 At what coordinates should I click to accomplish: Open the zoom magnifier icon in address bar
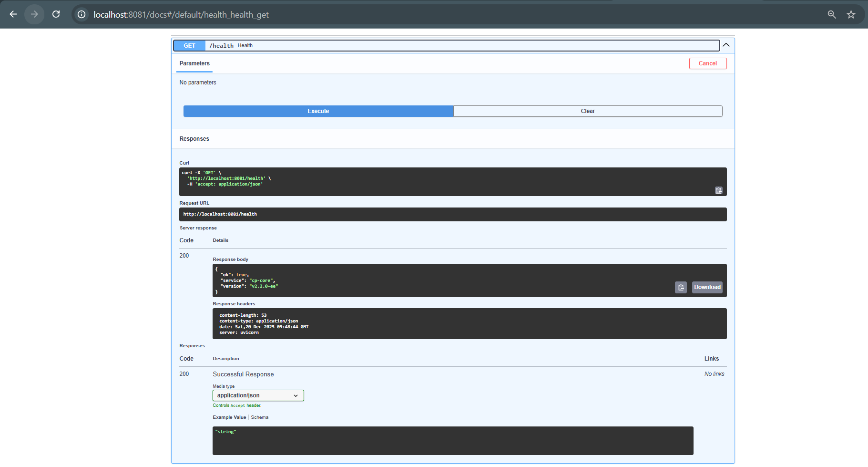tap(832, 14)
